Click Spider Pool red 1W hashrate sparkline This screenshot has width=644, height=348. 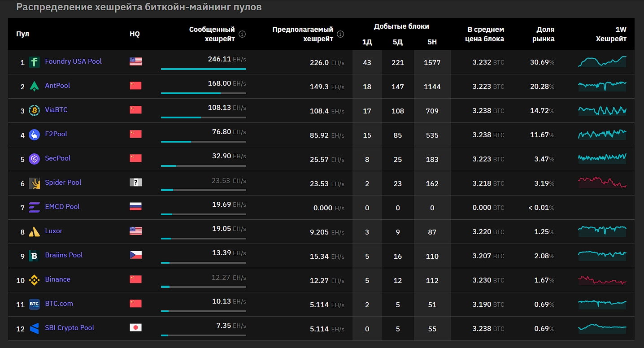pos(602,183)
